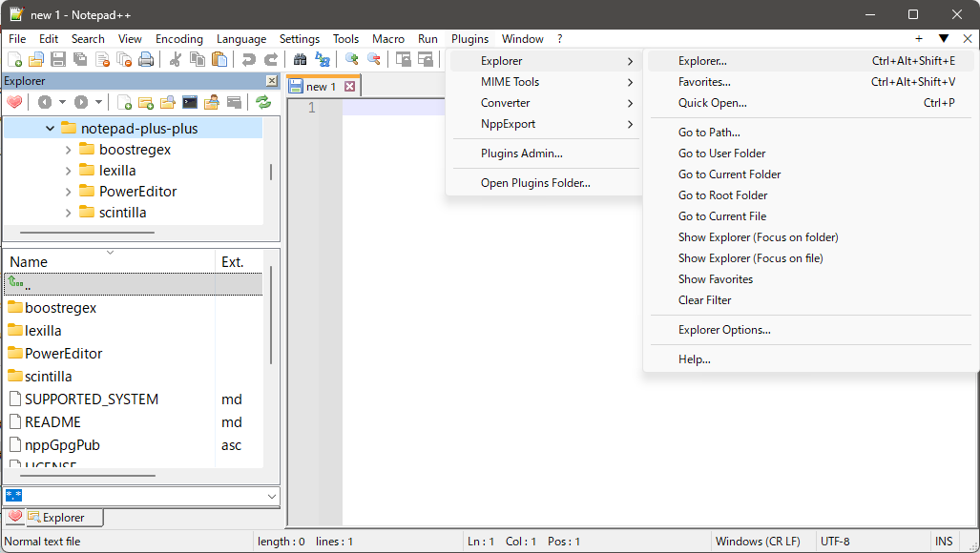Select README file in the file list
This screenshot has height=553, width=980.
[x=52, y=422]
